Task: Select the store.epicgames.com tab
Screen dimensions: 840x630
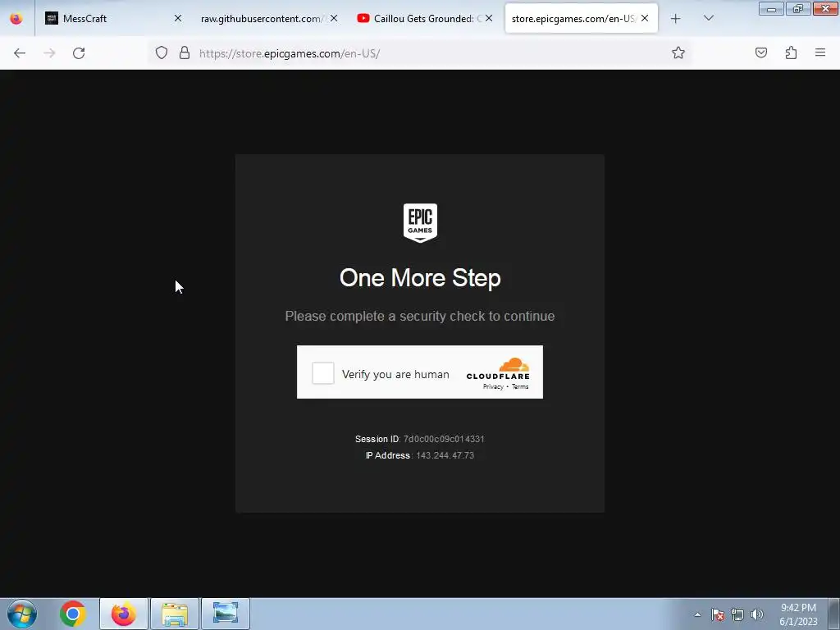Action: click(x=582, y=19)
